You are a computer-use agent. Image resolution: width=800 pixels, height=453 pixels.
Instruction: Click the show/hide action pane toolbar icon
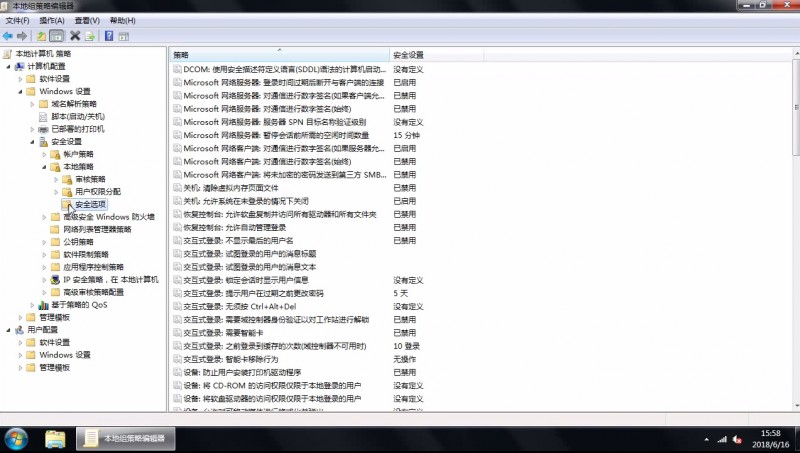tap(123, 36)
